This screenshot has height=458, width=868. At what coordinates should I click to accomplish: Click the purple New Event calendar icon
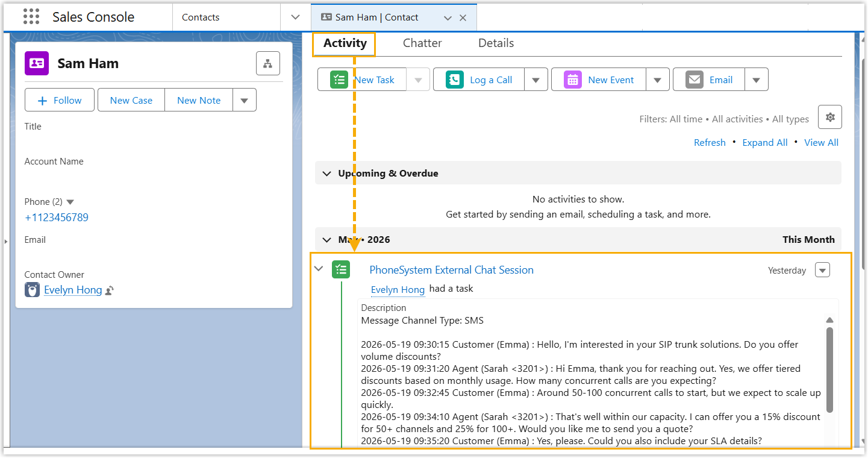coord(573,80)
